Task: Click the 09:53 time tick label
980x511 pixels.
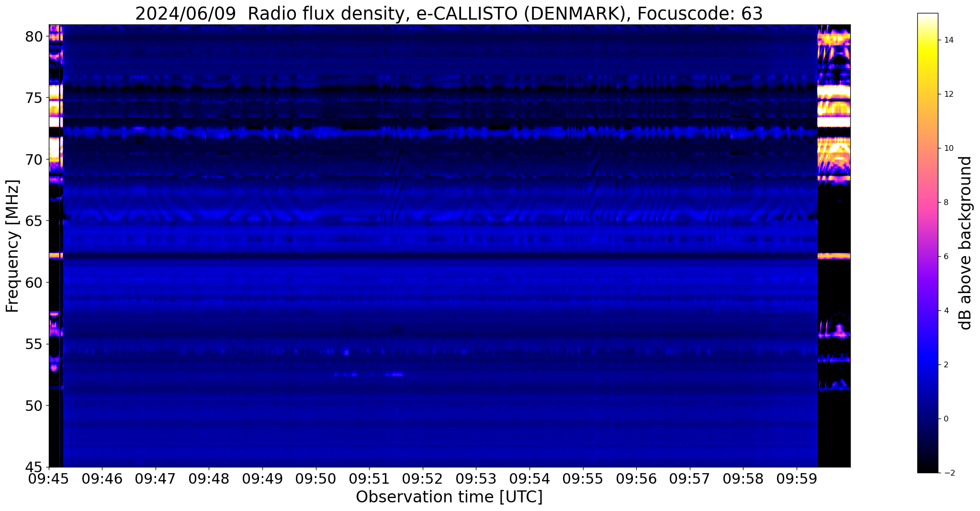Action: [x=476, y=478]
